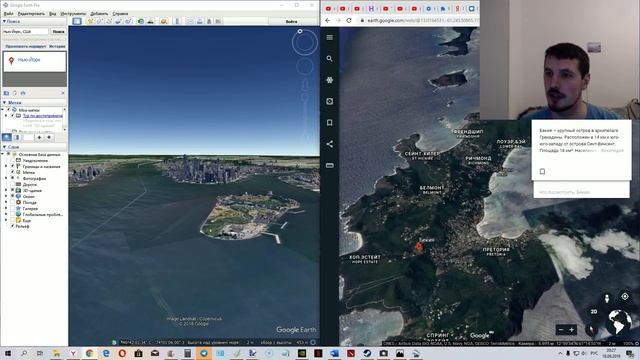Click the Email toolbar icon
This screenshot has height=360, width=640.
click(190, 21)
